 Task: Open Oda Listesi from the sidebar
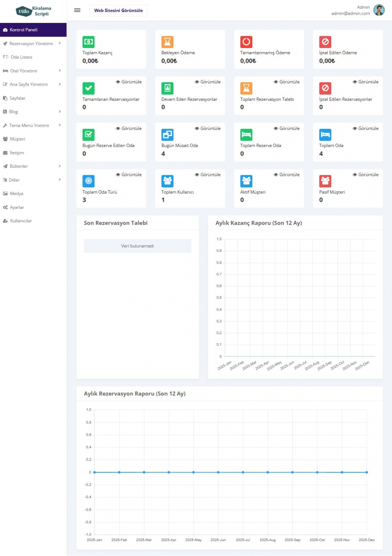pyautogui.click(x=21, y=57)
